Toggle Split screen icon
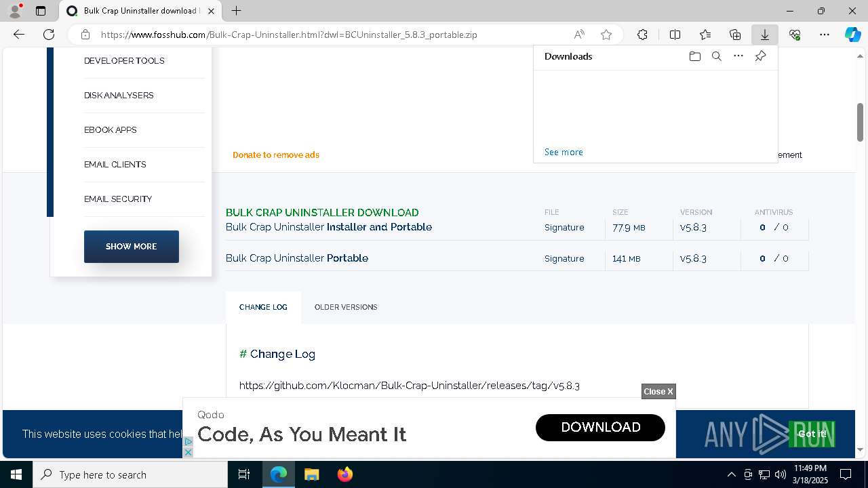Screen dimensions: 868x488 pos(675,35)
